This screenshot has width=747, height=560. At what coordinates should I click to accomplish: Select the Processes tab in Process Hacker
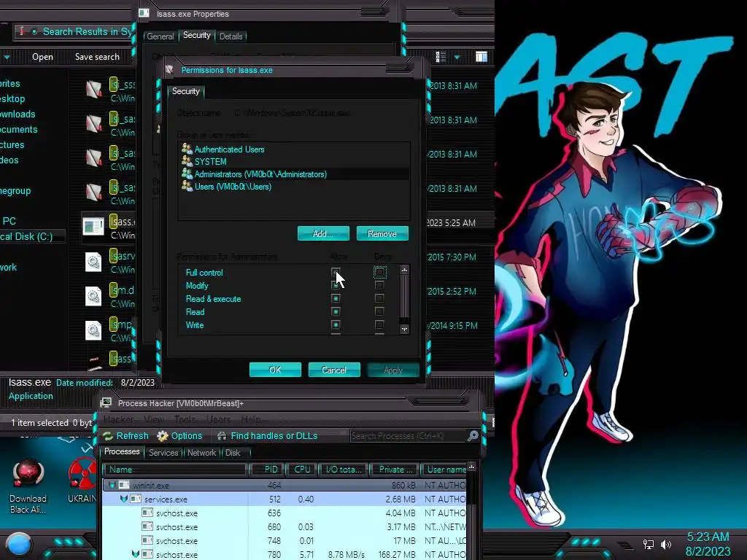pos(122,452)
